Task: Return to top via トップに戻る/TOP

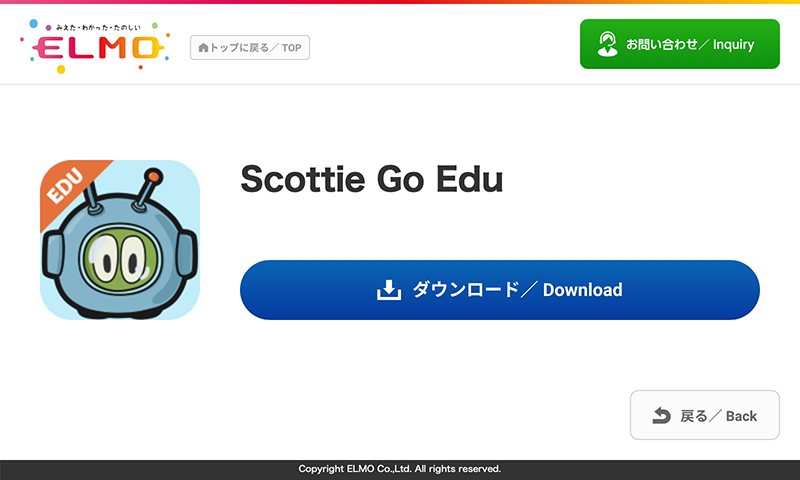Action: coord(250,47)
